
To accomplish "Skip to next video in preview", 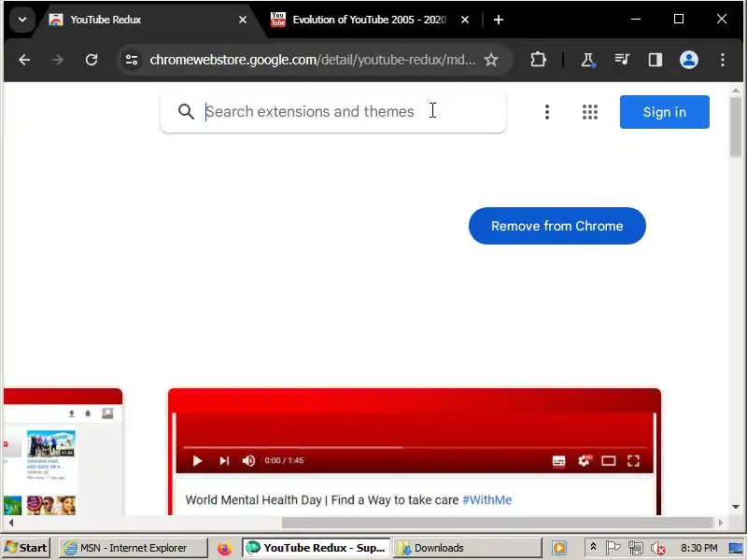I will (224, 461).
